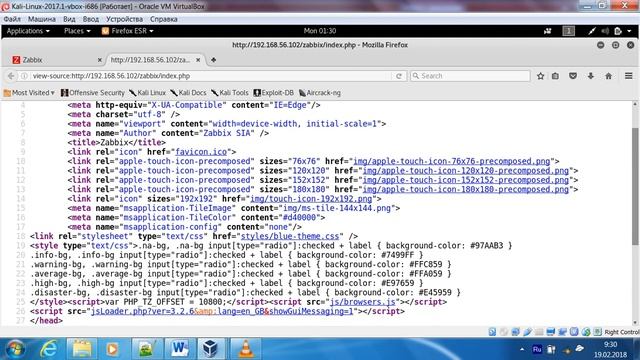Switch to Microsoft Word in the taskbar
Screen dimensions: 640x360
click(x=179, y=349)
